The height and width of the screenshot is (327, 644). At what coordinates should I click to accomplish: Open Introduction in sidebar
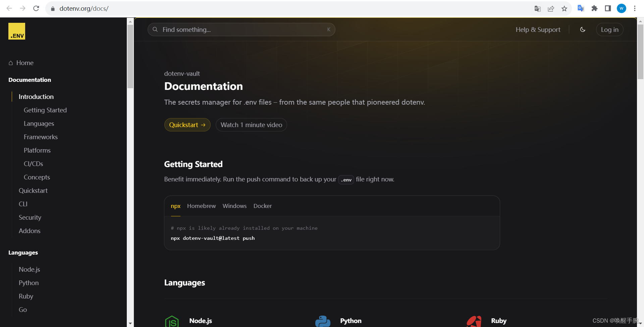click(36, 97)
